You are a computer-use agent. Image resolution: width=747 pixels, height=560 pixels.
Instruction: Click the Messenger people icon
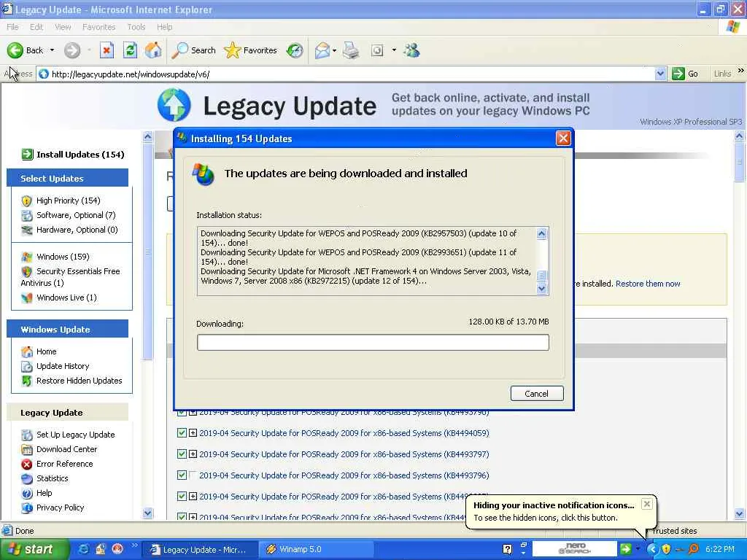point(411,50)
